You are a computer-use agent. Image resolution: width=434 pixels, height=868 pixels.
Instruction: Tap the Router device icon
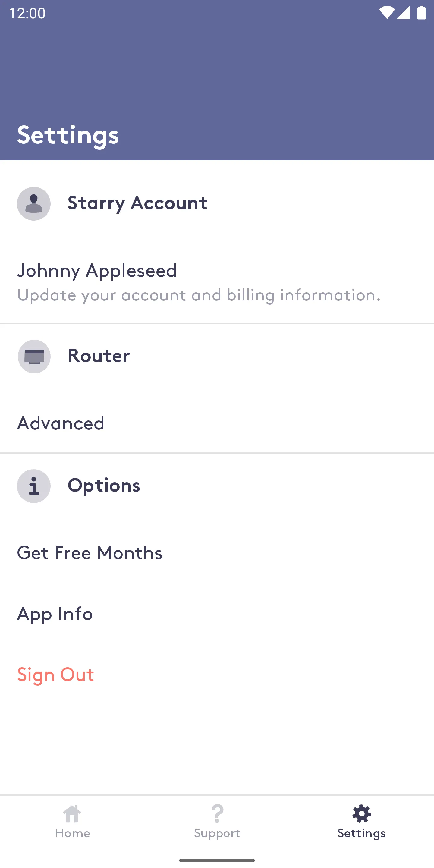(x=34, y=357)
